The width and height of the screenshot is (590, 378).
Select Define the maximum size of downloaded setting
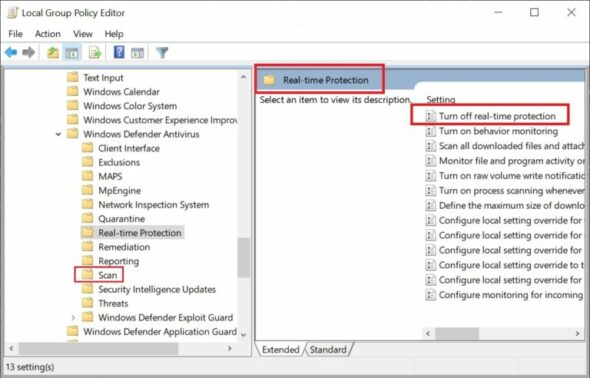tap(505, 206)
